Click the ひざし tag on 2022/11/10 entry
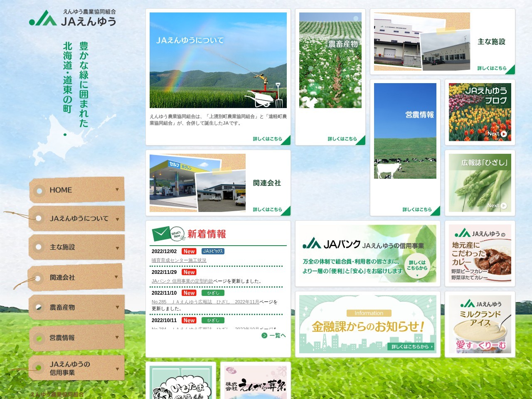Image resolution: width=532 pixels, height=399 pixels. click(x=213, y=293)
